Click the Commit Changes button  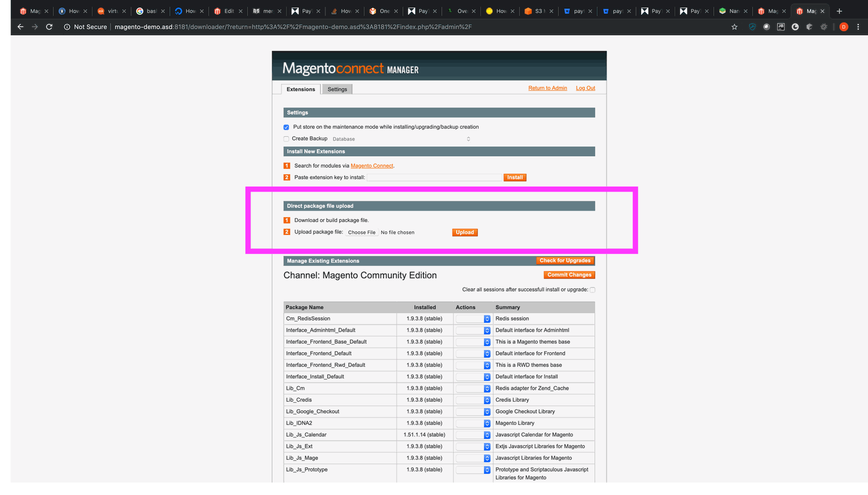[x=569, y=275]
